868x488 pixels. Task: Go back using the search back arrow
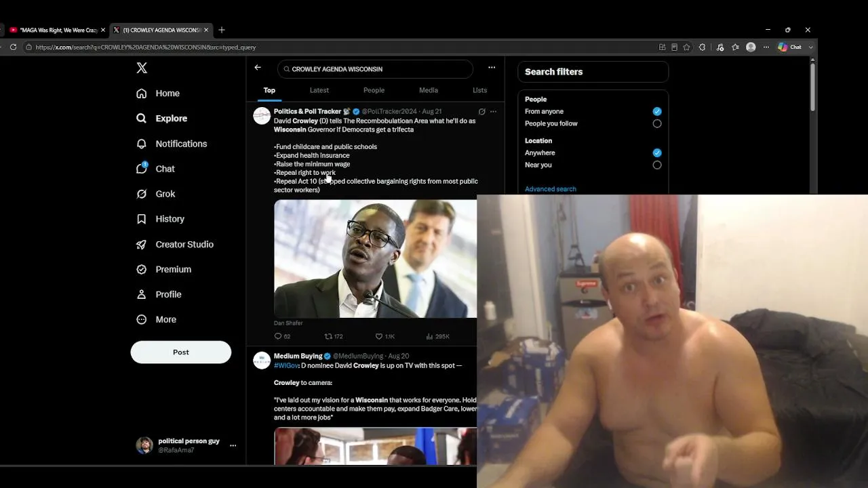258,68
